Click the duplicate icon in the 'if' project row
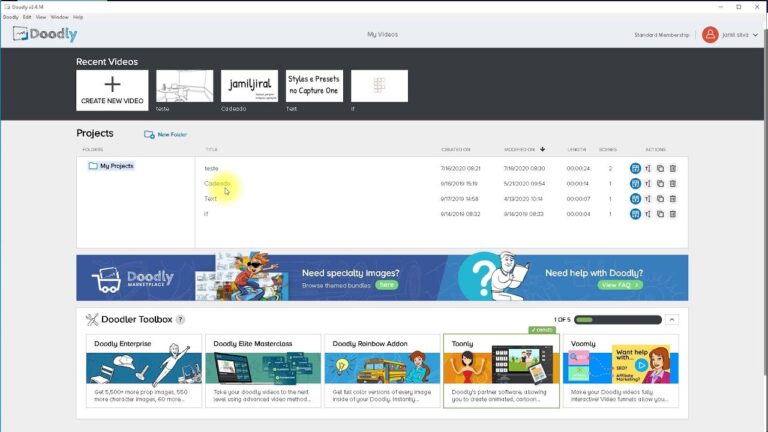This screenshot has height=432, width=768. 660,214
